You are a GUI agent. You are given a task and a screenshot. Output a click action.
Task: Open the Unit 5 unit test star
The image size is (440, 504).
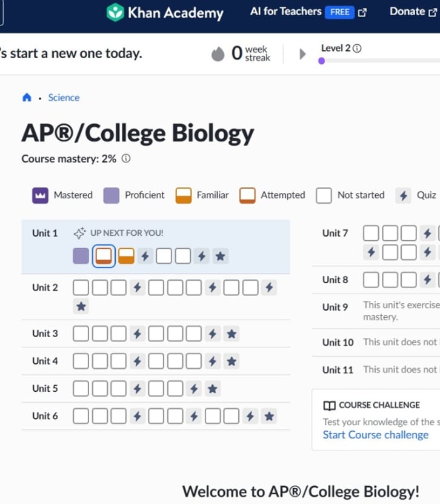pos(212,389)
